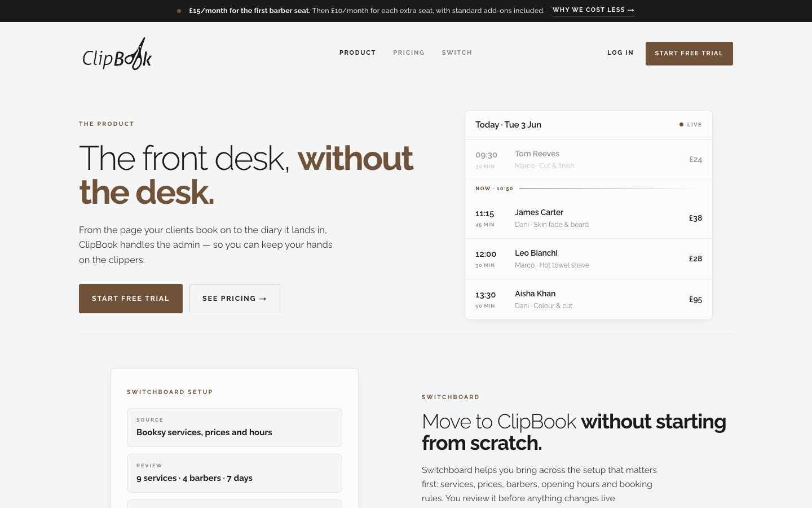Click Log In in the header
The height and width of the screenshot is (508, 812).
coord(620,52)
